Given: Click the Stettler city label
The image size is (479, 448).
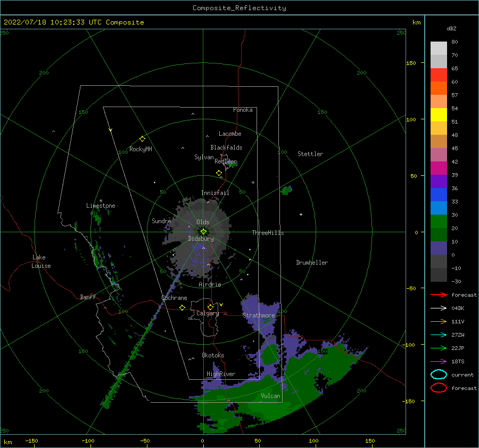Looking at the screenshot, I should (310, 154).
